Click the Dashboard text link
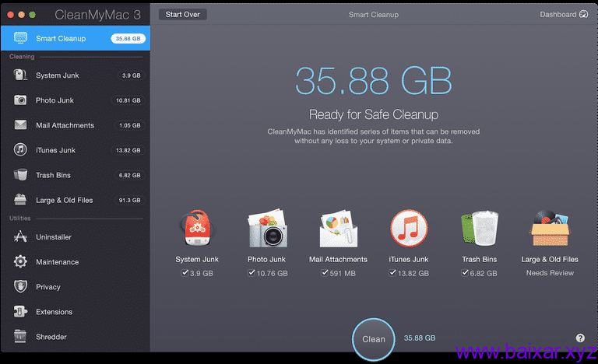The height and width of the screenshot is (364, 598). click(558, 15)
